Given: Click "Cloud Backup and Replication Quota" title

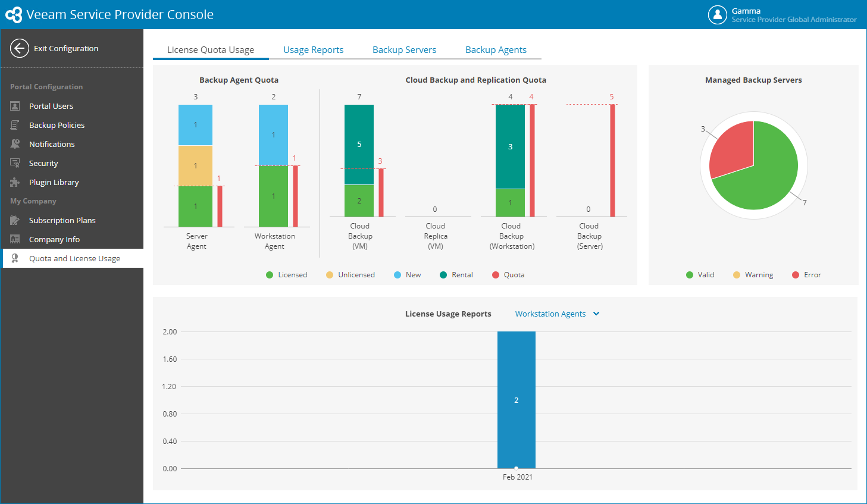Looking at the screenshot, I should (475, 80).
